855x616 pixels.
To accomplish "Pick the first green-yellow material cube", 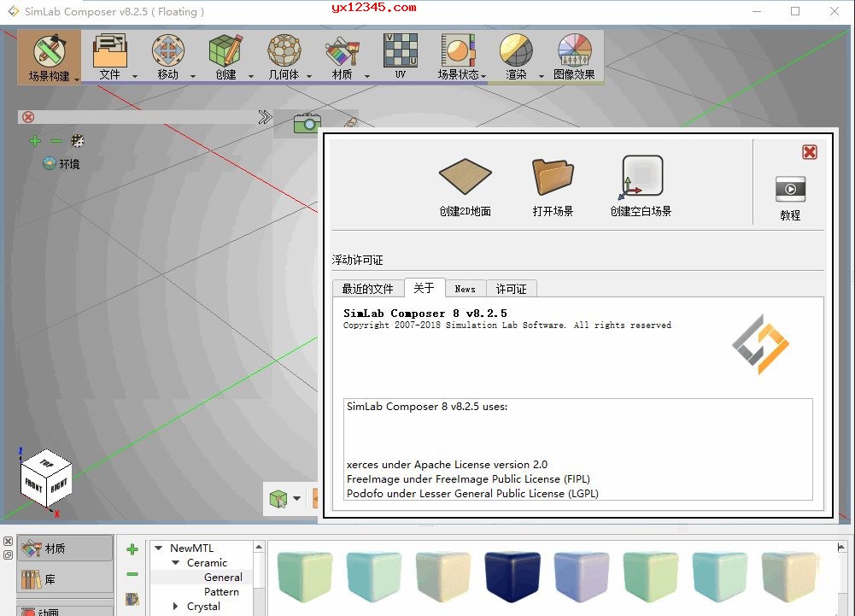I will [x=304, y=576].
